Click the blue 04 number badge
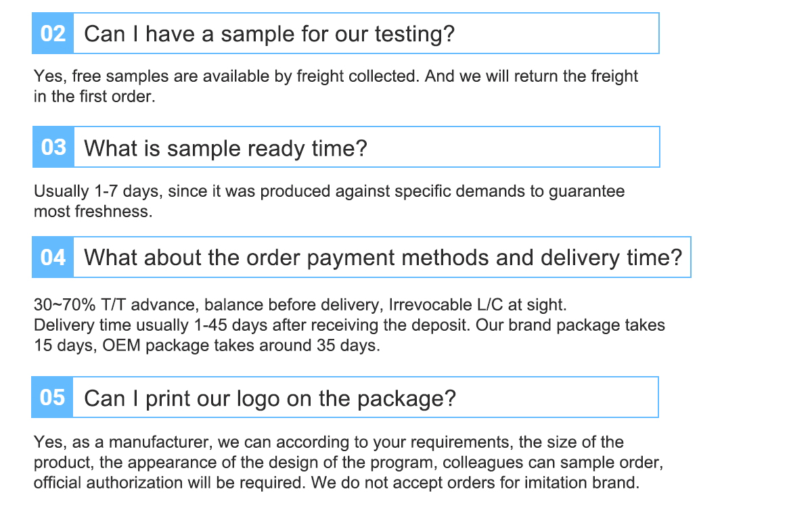812x531 pixels. (x=53, y=257)
